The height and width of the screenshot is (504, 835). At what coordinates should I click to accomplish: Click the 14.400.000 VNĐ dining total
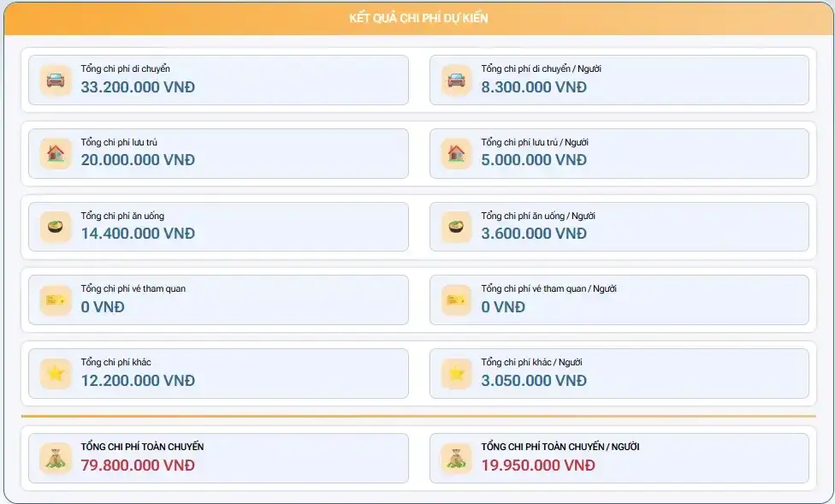coord(138,234)
